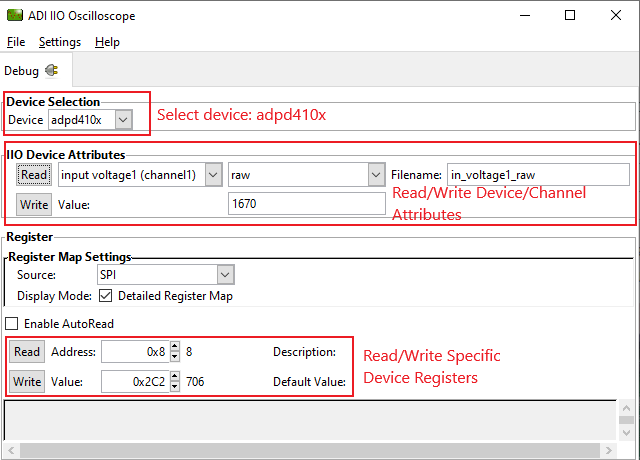Click the attribute Value field showing 1670
Screen dimensions: 640x460
click(306, 204)
